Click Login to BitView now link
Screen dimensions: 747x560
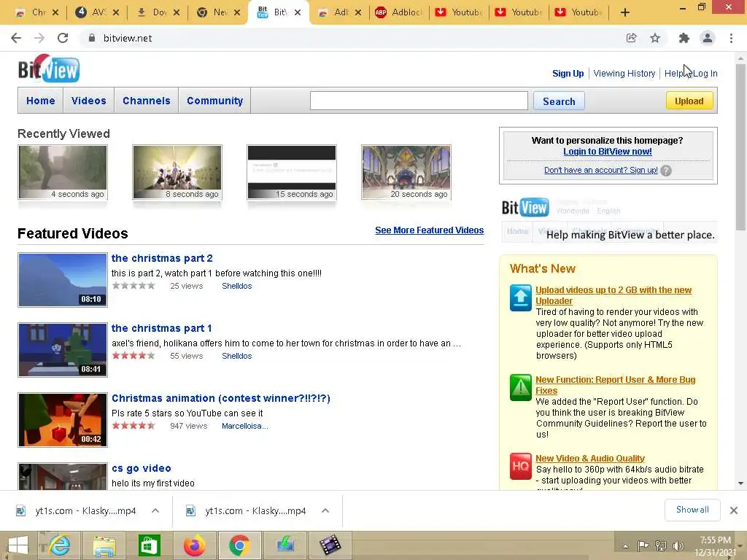click(608, 152)
